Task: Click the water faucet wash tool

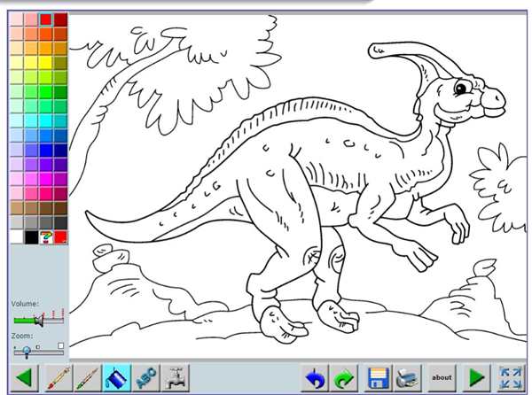Action: 176,377
